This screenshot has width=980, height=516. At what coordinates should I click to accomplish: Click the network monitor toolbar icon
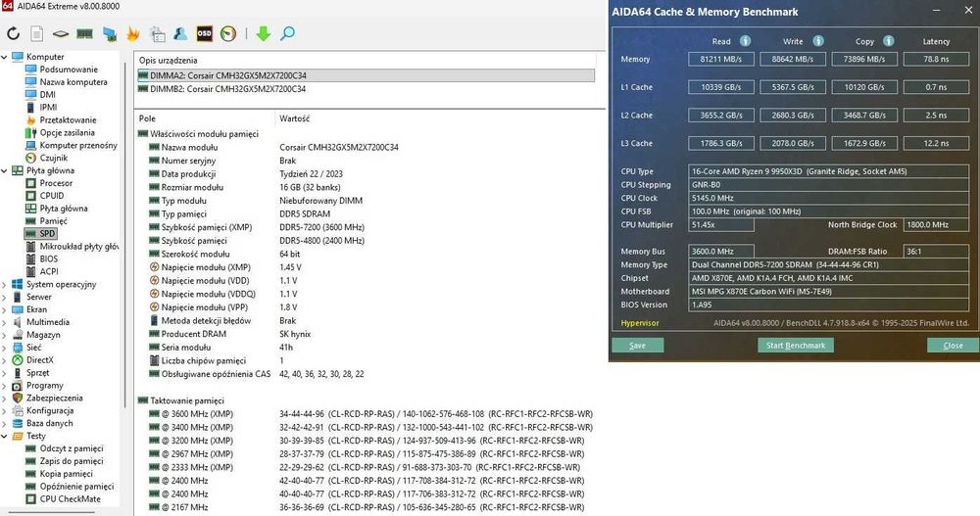point(110,33)
